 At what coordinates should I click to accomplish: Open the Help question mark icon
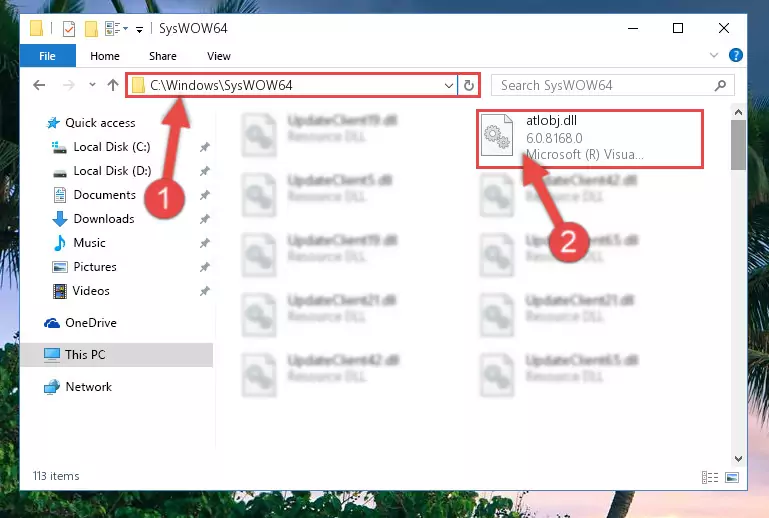pyautogui.click(x=736, y=55)
